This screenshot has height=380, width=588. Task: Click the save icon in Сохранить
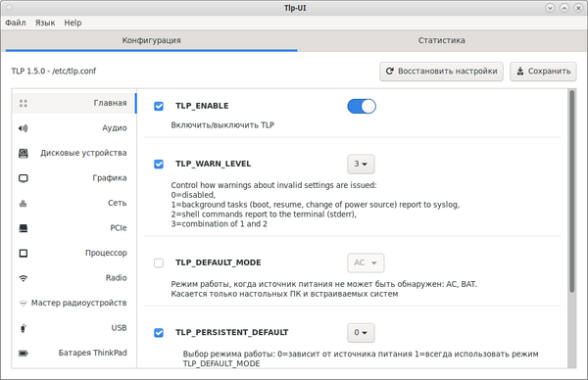coord(520,71)
